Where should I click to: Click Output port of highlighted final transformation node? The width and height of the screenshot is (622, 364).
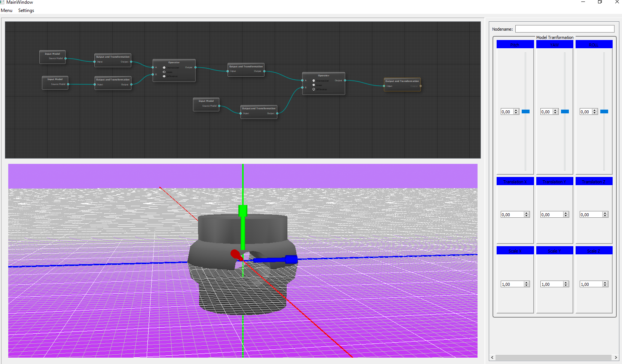pos(421,86)
